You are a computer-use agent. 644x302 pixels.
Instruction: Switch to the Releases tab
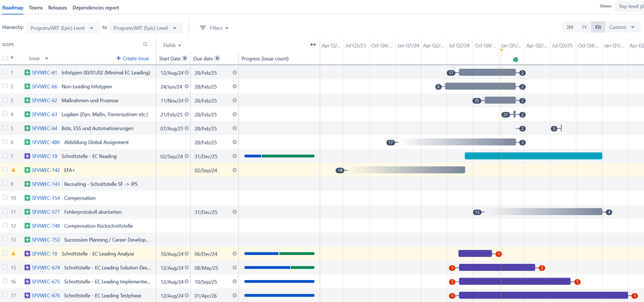point(57,8)
